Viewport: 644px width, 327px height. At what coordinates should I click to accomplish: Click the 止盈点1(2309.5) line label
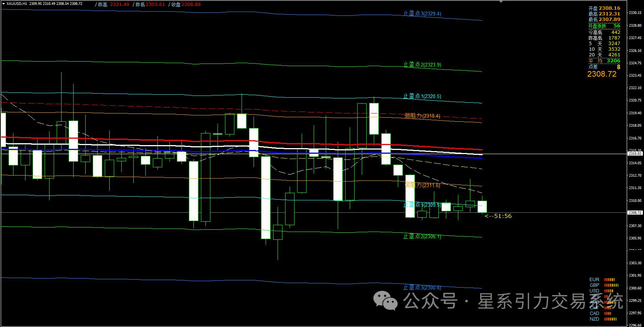pos(422,204)
